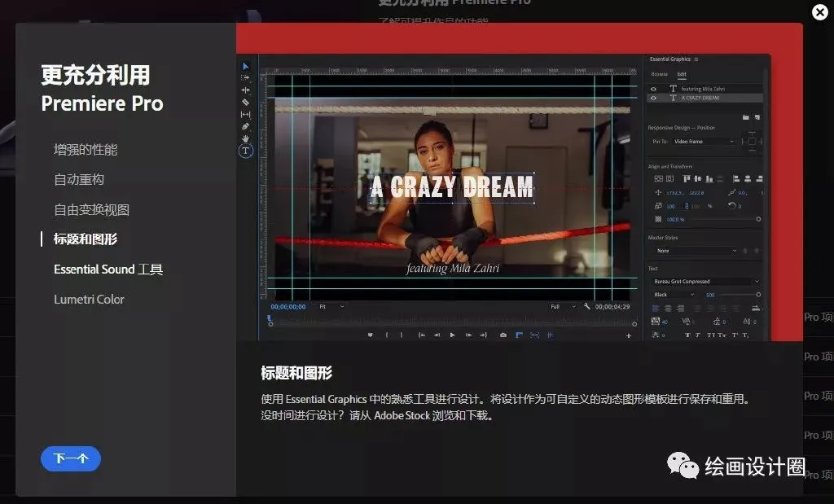Click the Mark Out bracket icon
The width and height of the screenshot is (834, 504).
point(401,335)
